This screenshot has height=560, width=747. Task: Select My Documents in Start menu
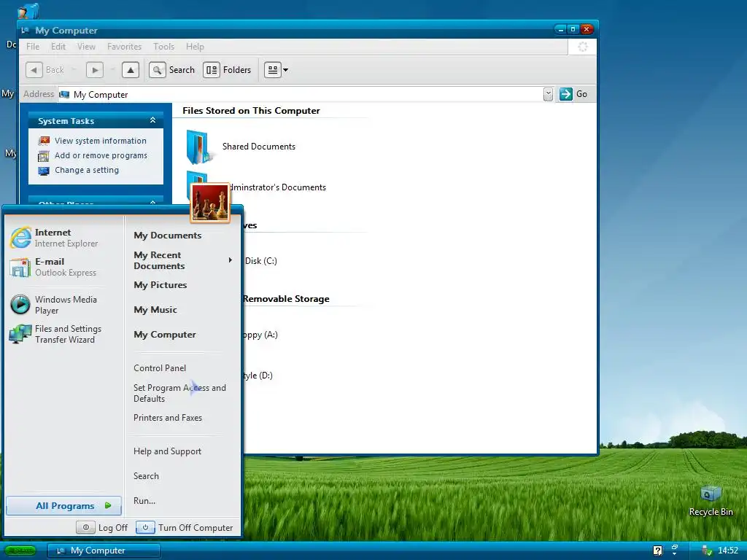click(168, 236)
